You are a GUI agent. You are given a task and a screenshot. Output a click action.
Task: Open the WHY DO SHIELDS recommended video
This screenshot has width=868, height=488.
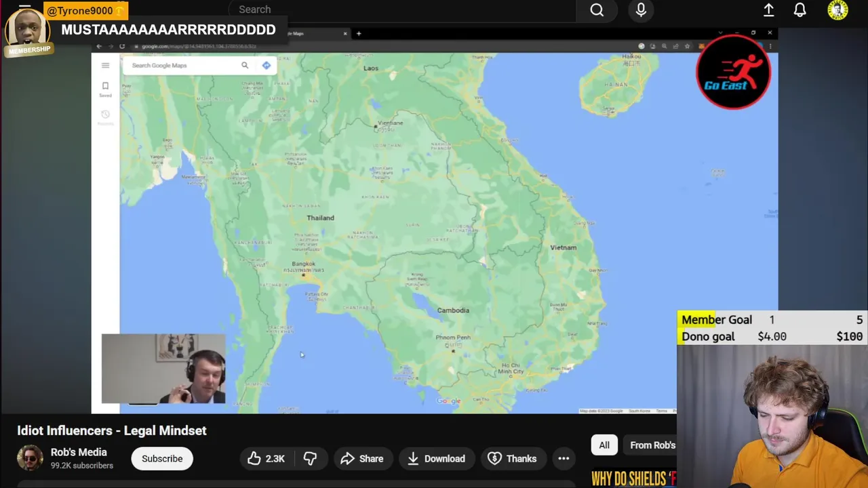click(x=633, y=479)
